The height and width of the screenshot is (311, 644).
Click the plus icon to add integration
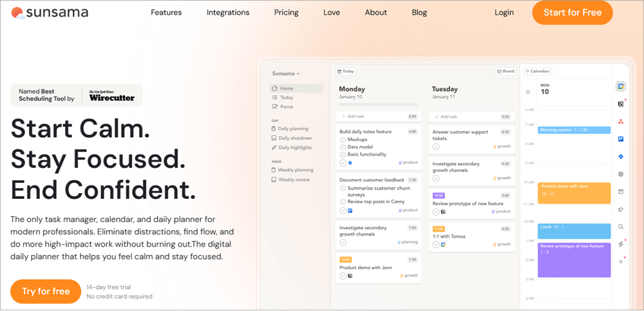(621, 261)
